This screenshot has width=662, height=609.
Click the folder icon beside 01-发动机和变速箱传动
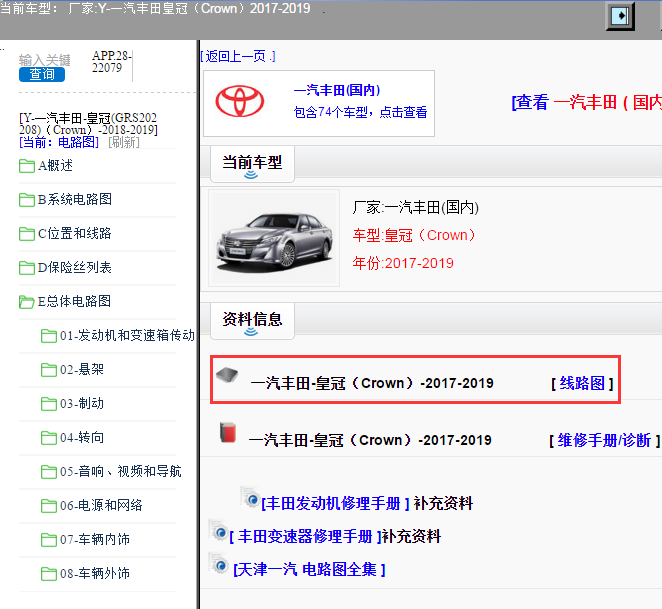[x=49, y=336]
